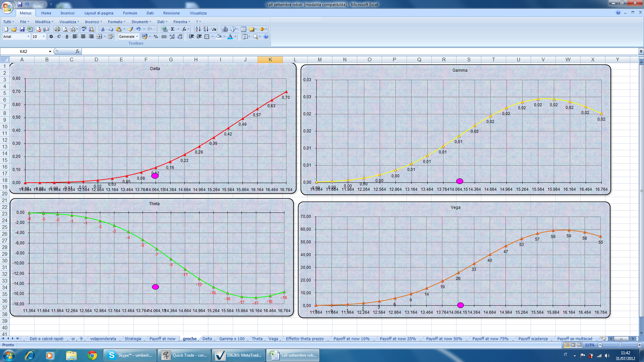The height and width of the screenshot is (362, 644).
Task: Open the font size 10 dropdown
Action: 44,37
